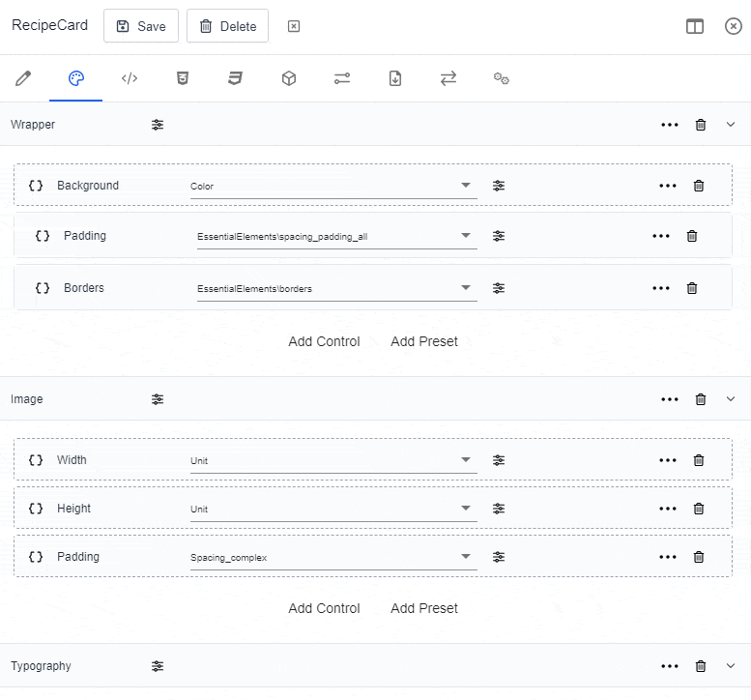Viewport: 751px width, 700px height.
Task: Open Background control more options
Action: click(668, 186)
